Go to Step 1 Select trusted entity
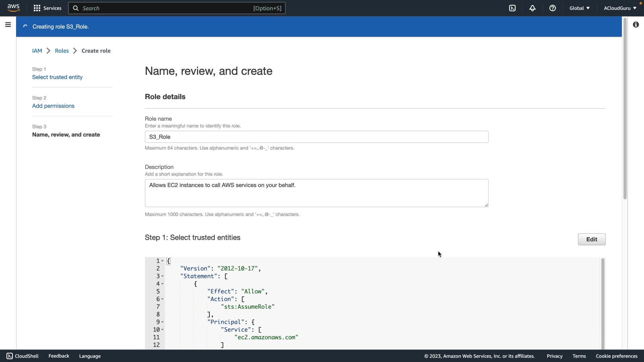644x362 pixels. [x=57, y=77]
